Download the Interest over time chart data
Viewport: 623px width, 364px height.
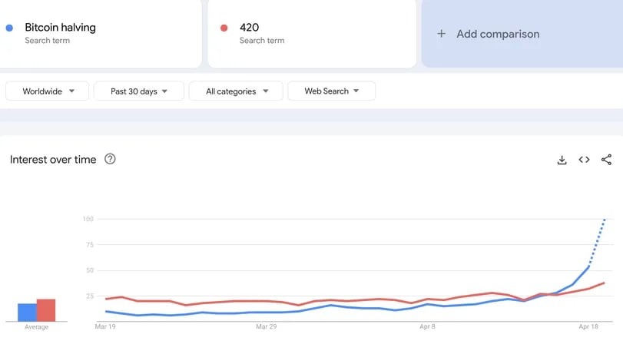(x=562, y=160)
